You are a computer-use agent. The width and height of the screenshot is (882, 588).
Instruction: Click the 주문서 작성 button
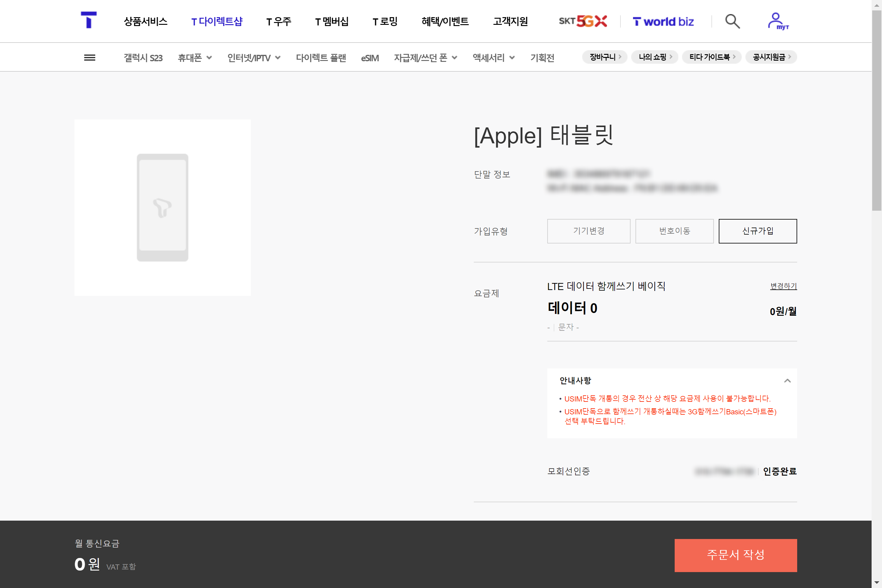[x=735, y=555]
